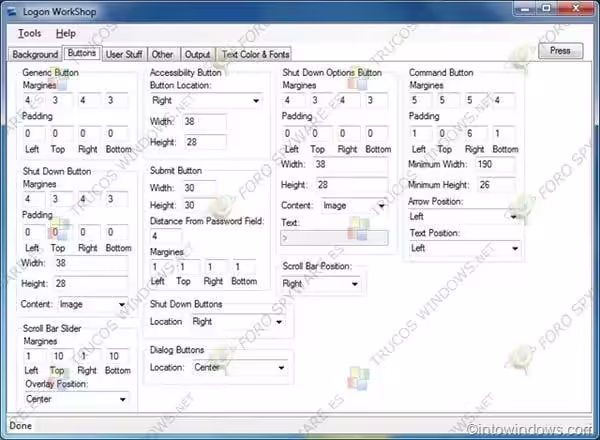Click the Command Button group label
The height and width of the screenshot is (440, 600).
(441, 73)
